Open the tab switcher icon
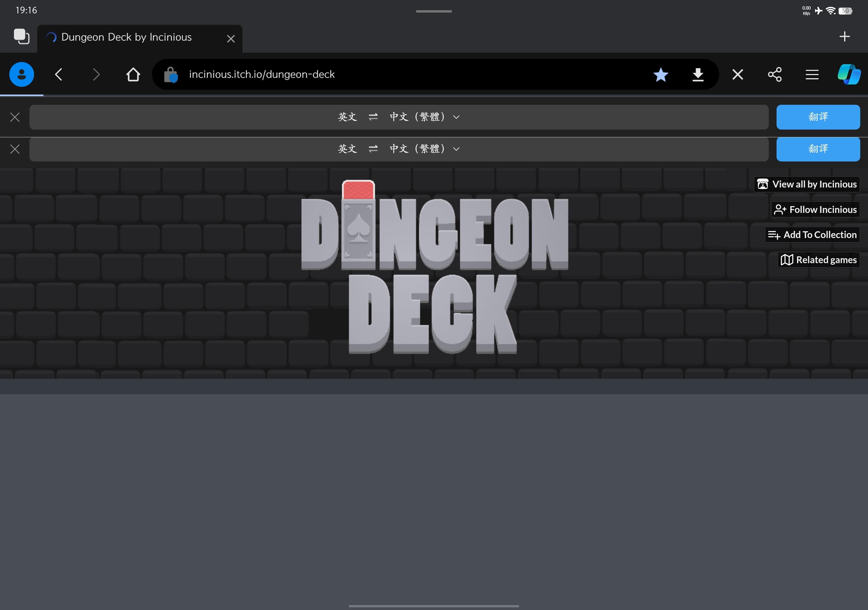868x610 pixels. tap(22, 37)
